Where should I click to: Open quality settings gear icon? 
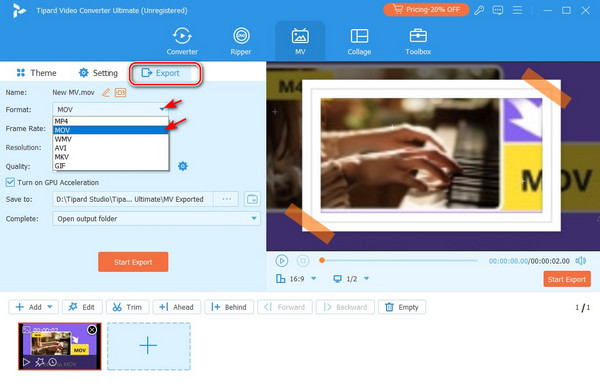pyautogui.click(x=183, y=166)
